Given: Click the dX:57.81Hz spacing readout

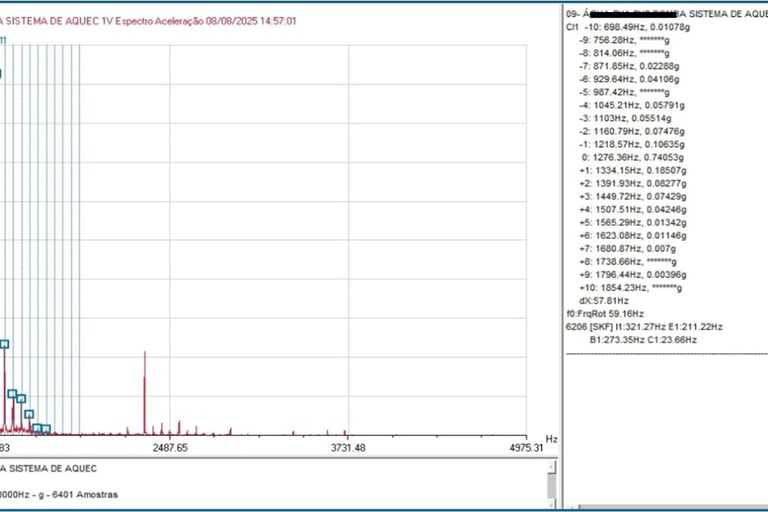Looking at the screenshot, I should pos(604,301).
